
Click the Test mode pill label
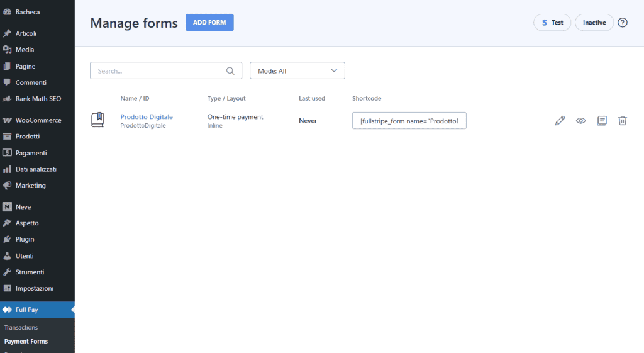pyautogui.click(x=557, y=23)
